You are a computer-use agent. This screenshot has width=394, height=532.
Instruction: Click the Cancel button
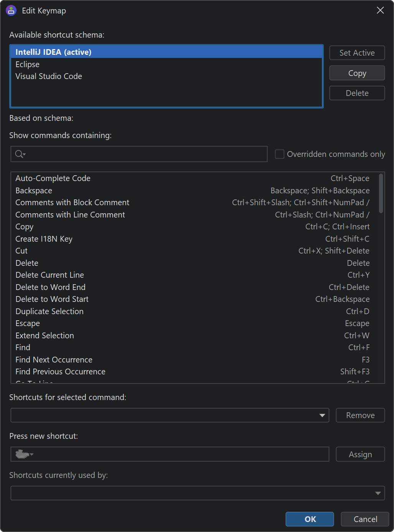(x=365, y=519)
